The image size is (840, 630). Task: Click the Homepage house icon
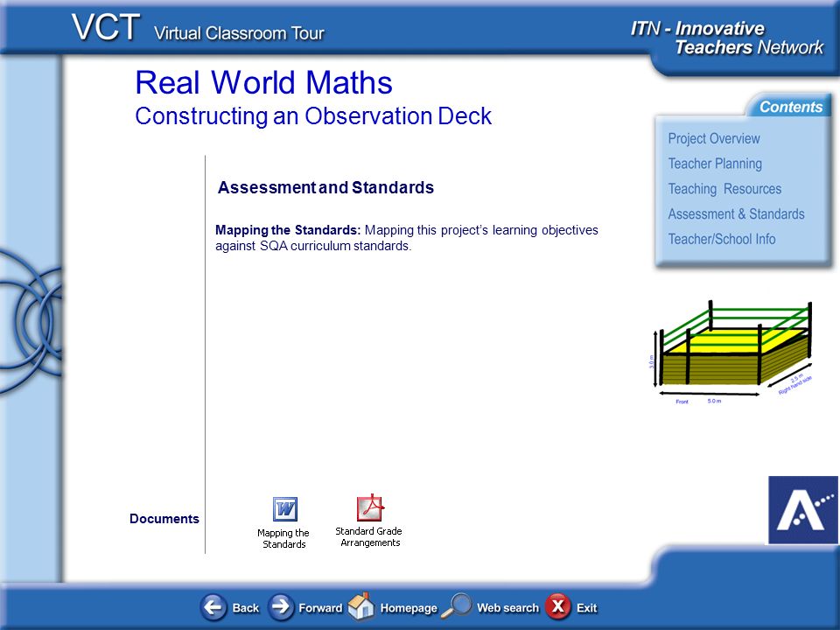coord(361,605)
